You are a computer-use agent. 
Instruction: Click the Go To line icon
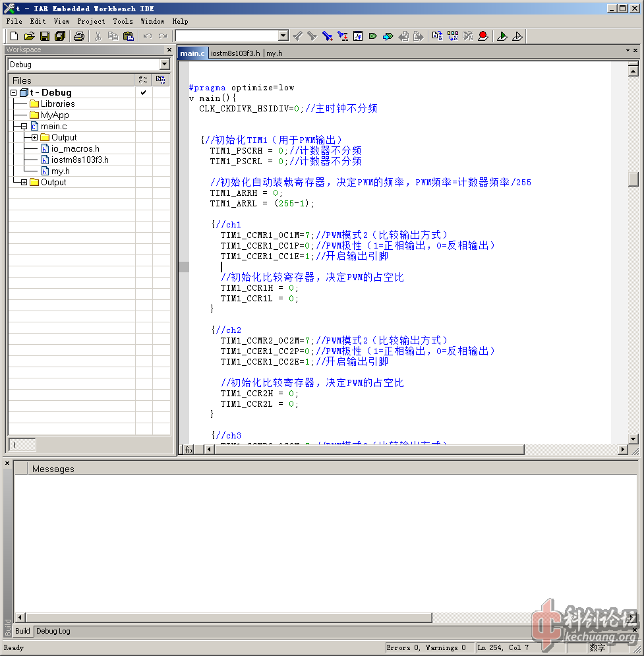coord(358,36)
